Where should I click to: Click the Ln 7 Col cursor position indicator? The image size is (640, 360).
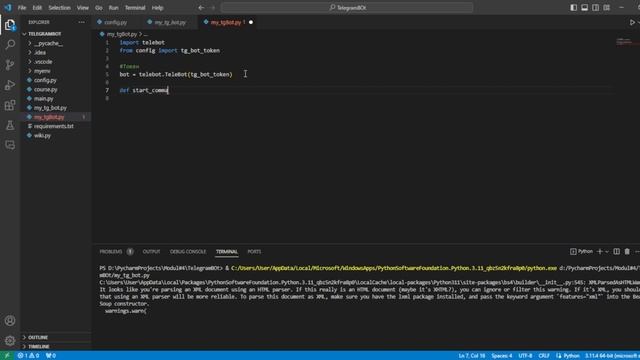(471, 356)
